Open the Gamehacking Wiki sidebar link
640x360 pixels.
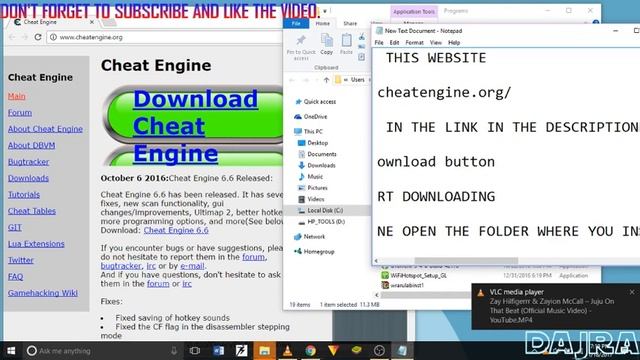42,293
